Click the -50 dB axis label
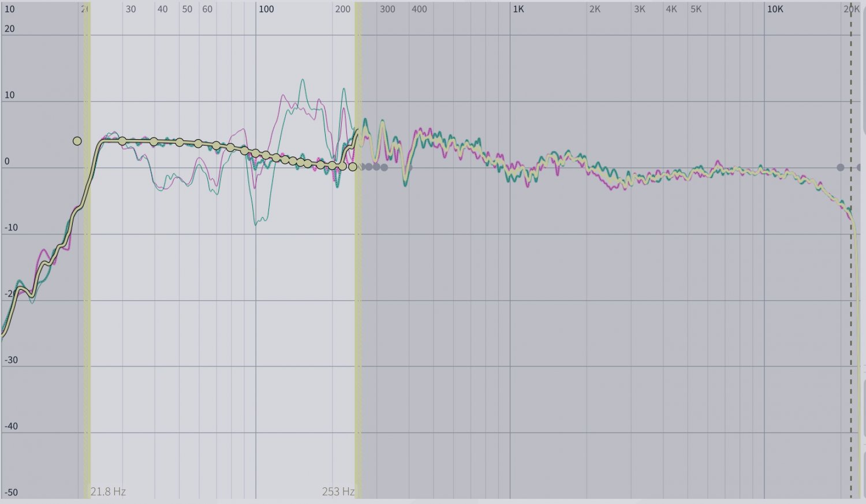The width and height of the screenshot is (866, 504). pyautogui.click(x=11, y=492)
